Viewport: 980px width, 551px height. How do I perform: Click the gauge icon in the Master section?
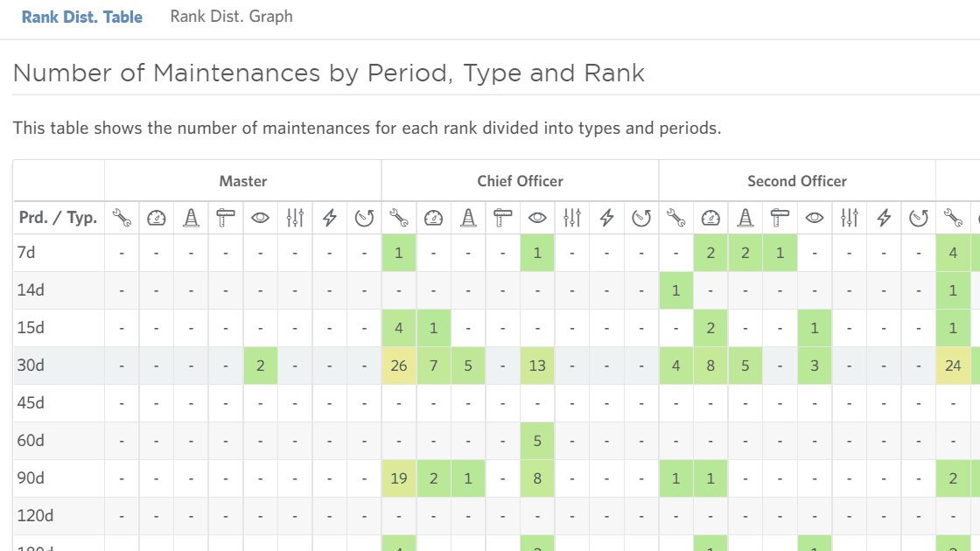click(x=157, y=218)
